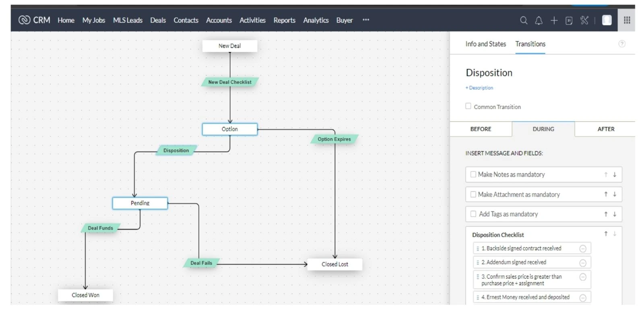
Task: Click the plus create-new icon
Action: pyautogui.click(x=554, y=21)
